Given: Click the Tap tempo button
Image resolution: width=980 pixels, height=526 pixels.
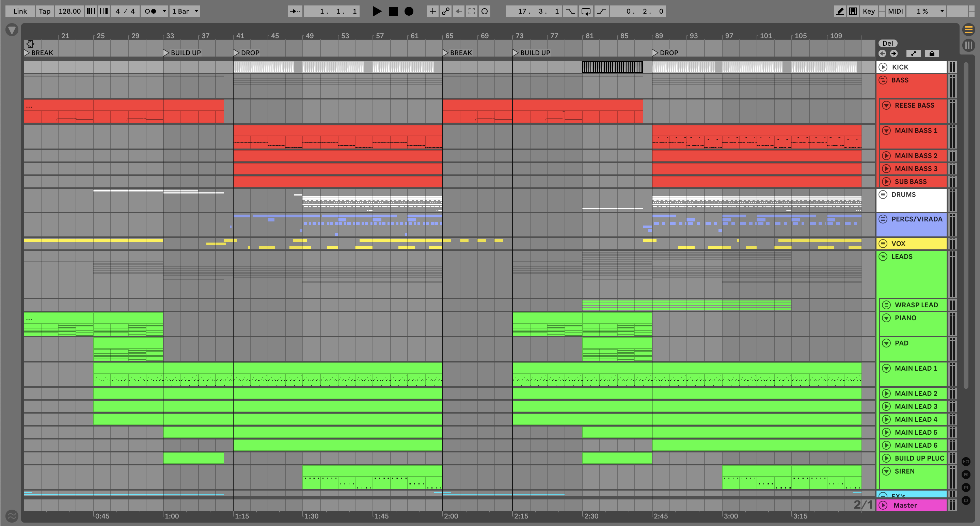Looking at the screenshot, I should coord(45,12).
